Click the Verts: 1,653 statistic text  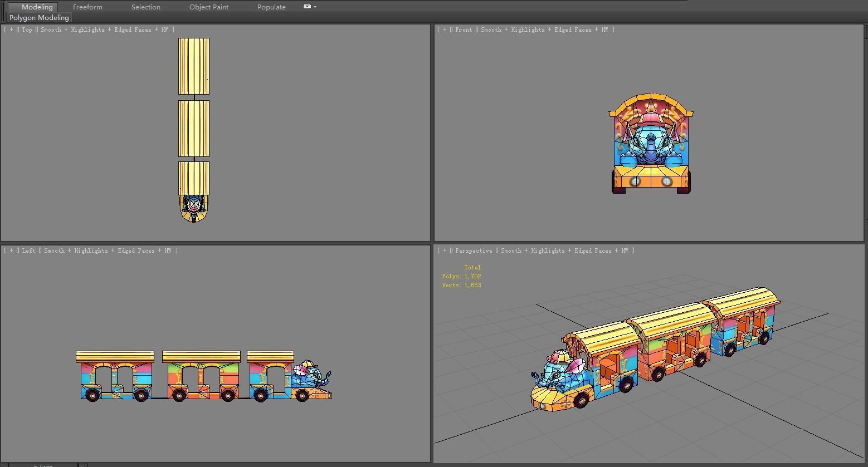click(x=461, y=285)
